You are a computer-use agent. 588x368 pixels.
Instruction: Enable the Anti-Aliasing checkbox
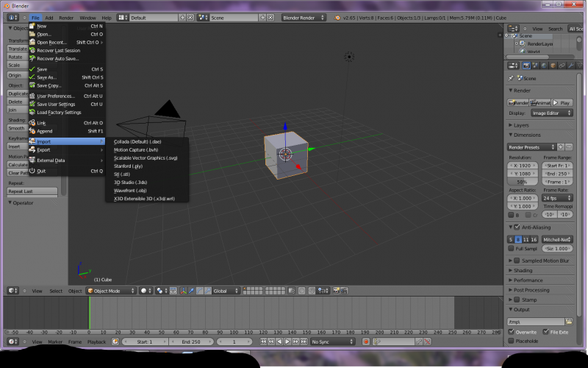click(517, 227)
